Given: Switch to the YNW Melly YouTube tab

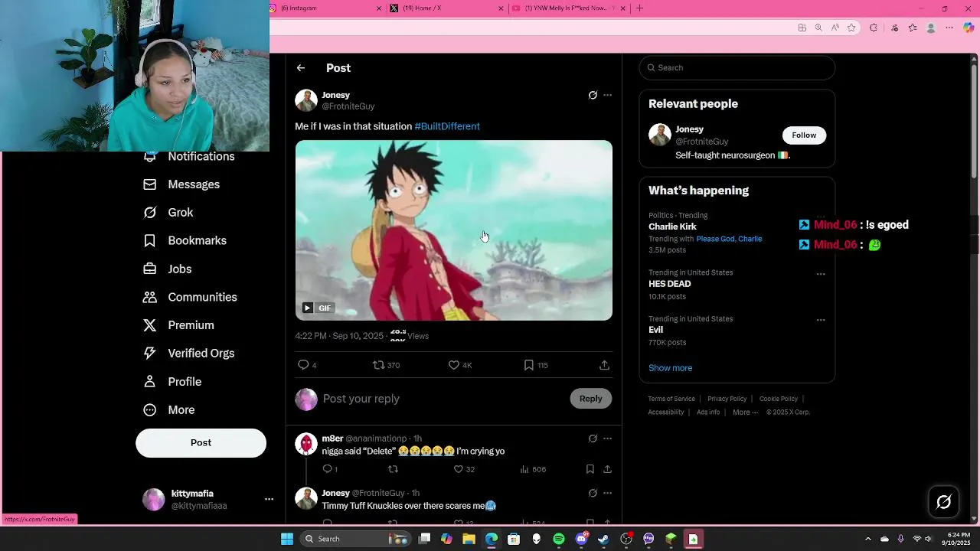Looking at the screenshot, I should coord(569,8).
